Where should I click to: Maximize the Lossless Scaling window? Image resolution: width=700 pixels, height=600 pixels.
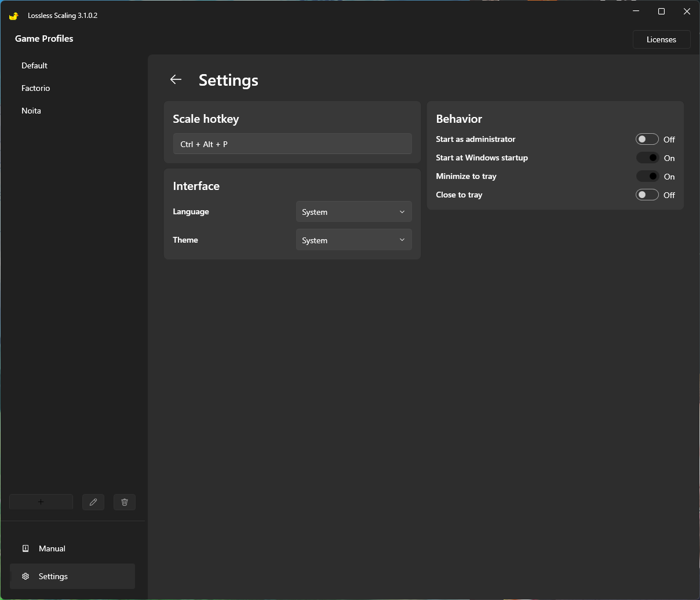point(661,12)
